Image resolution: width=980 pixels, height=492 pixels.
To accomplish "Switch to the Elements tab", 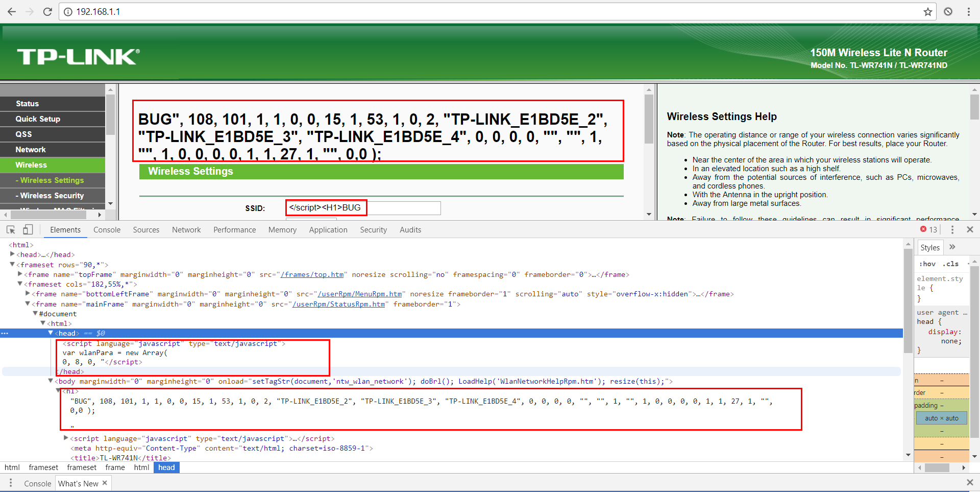I will click(x=65, y=230).
